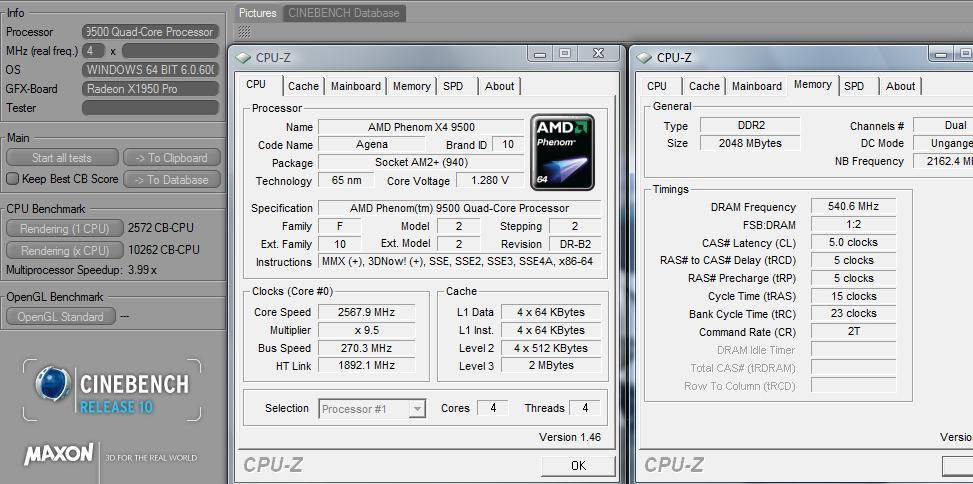Click the CAS# Latency value 5.0 clocks
The height and width of the screenshot is (484, 973).
[853, 243]
